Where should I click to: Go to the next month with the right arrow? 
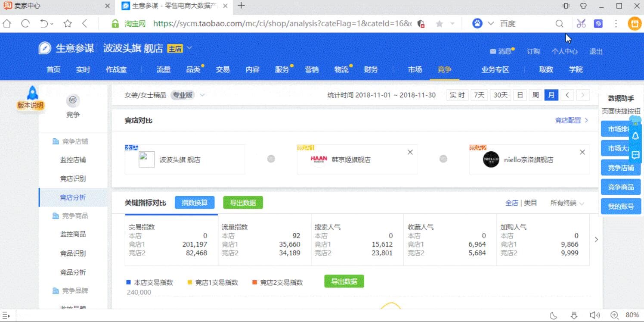pyautogui.click(x=583, y=95)
